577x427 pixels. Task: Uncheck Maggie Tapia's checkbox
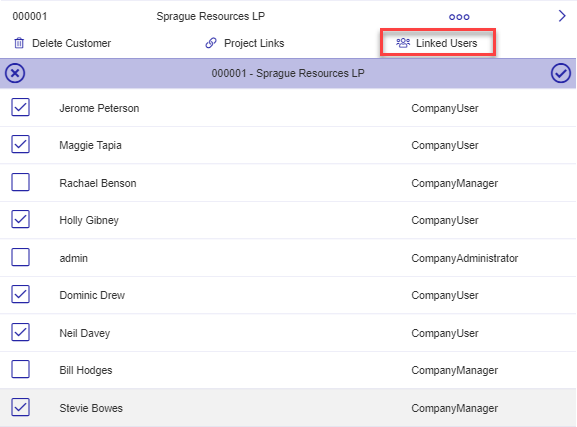20,144
